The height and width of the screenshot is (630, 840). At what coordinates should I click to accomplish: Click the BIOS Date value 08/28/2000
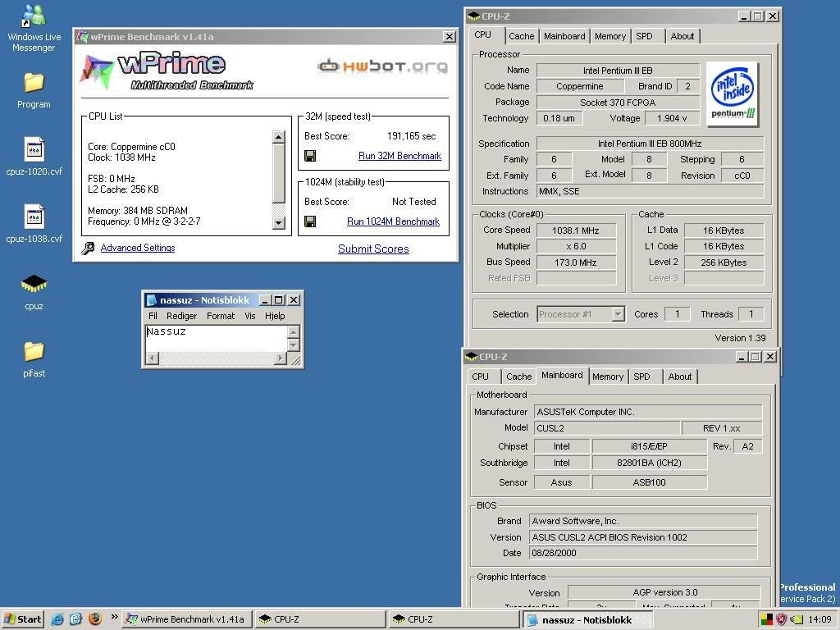[x=643, y=553]
